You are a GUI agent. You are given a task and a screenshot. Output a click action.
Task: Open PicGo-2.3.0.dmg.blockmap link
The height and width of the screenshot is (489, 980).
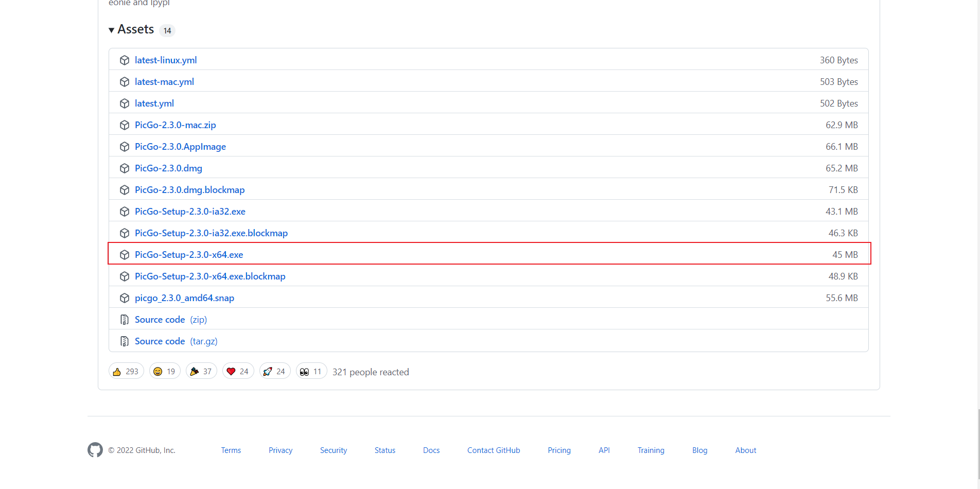(x=190, y=190)
